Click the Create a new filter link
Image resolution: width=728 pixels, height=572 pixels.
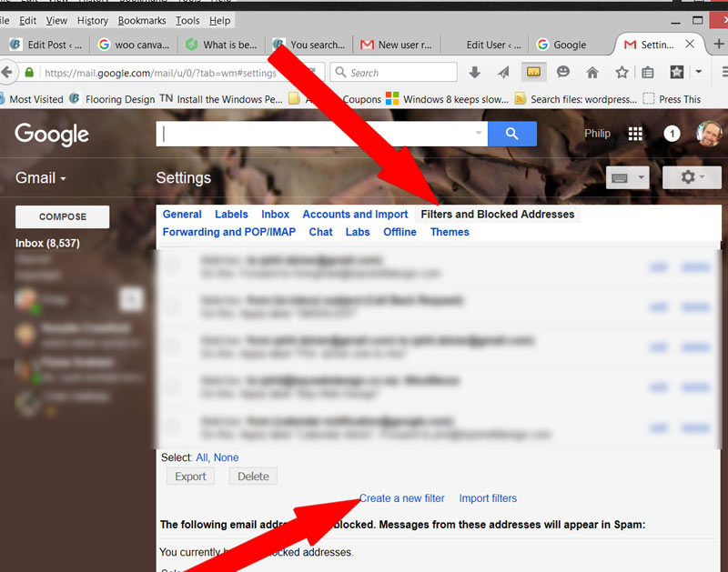[402, 498]
